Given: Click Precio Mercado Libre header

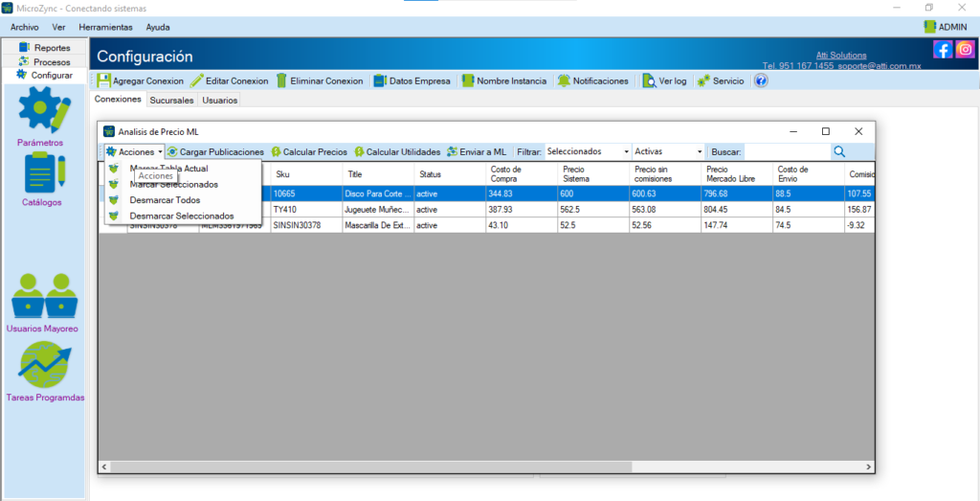Looking at the screenshot, I should pos(737,174).
